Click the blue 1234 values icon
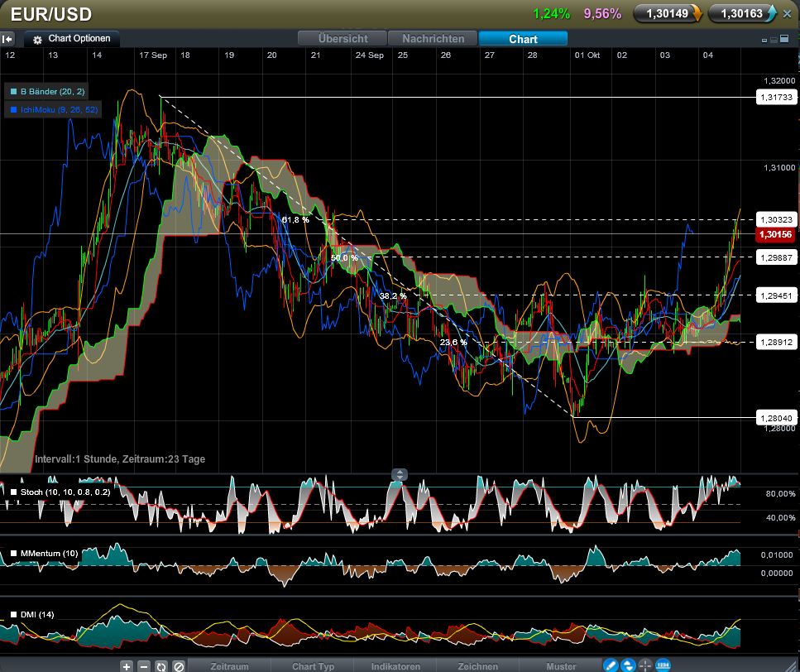This screenshot has height=672, width=800. pos(663,665)
